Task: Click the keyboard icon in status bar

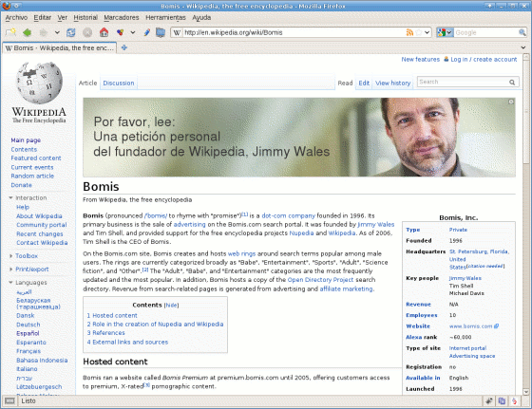Action: [x=9, y=401]
